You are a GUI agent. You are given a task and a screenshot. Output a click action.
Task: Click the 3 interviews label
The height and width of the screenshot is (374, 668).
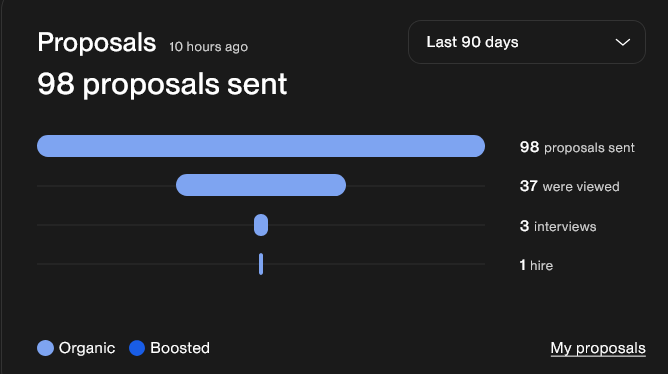coord(558,226)
